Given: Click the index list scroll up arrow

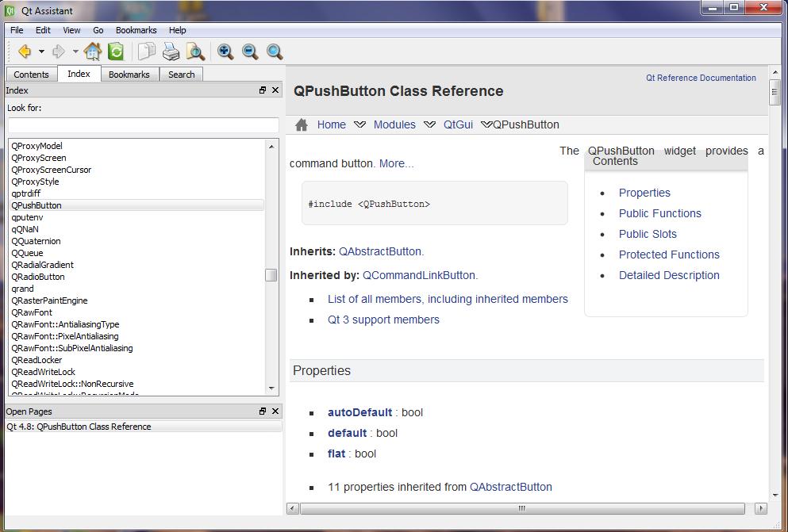Looking at the screenshot, I should [x=271, y=146].
